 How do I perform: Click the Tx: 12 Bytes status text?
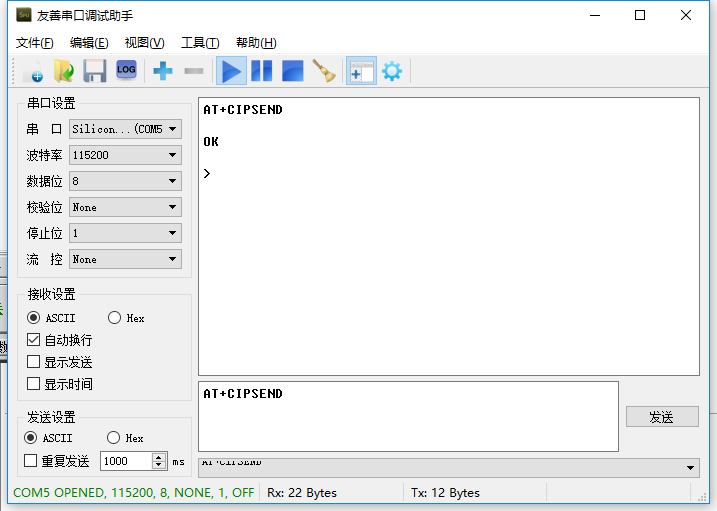(x=445, y=493)
